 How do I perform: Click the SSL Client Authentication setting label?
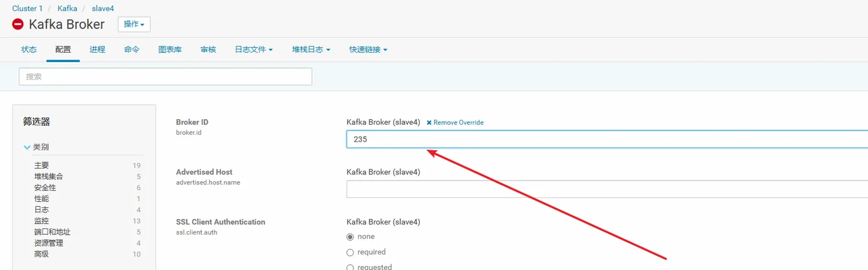(221, 222)
